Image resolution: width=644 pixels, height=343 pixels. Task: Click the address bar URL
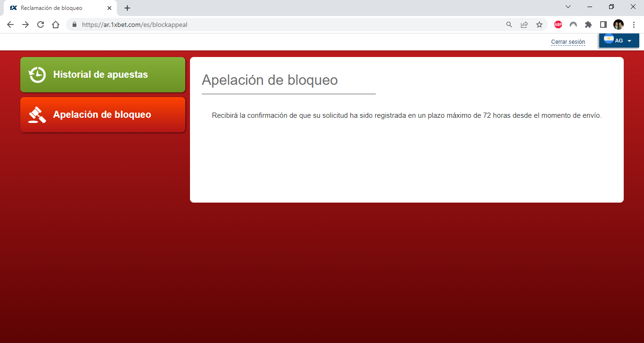point(135,24)
